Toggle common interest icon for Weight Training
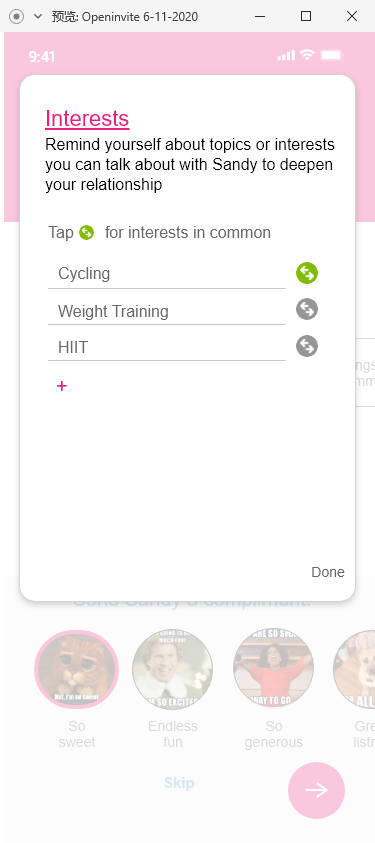This screenshot has height=843, width=375. 307,310
